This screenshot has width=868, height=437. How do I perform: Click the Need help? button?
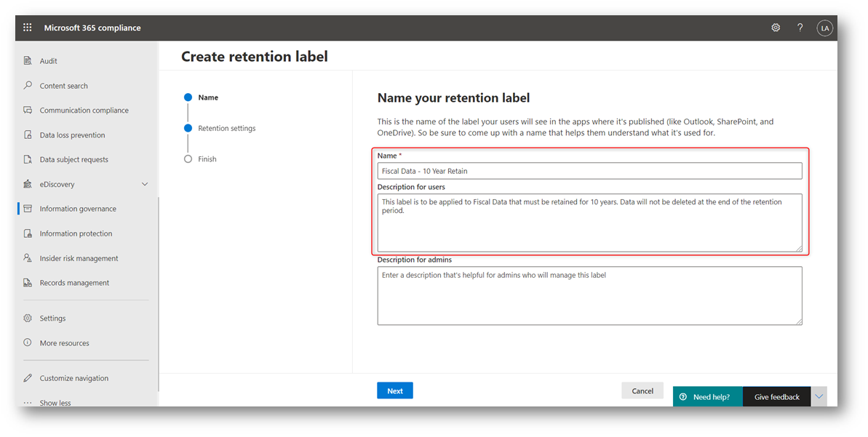tap(707, 396)
